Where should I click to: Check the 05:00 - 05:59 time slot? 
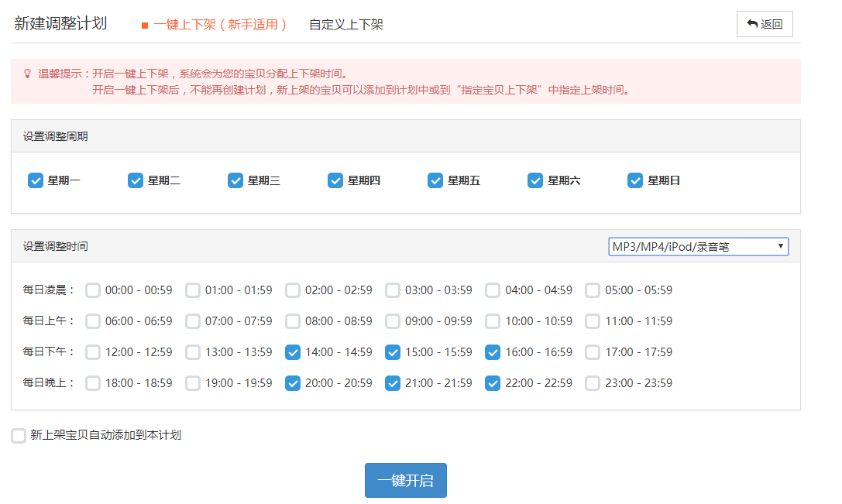coord(593,290)
